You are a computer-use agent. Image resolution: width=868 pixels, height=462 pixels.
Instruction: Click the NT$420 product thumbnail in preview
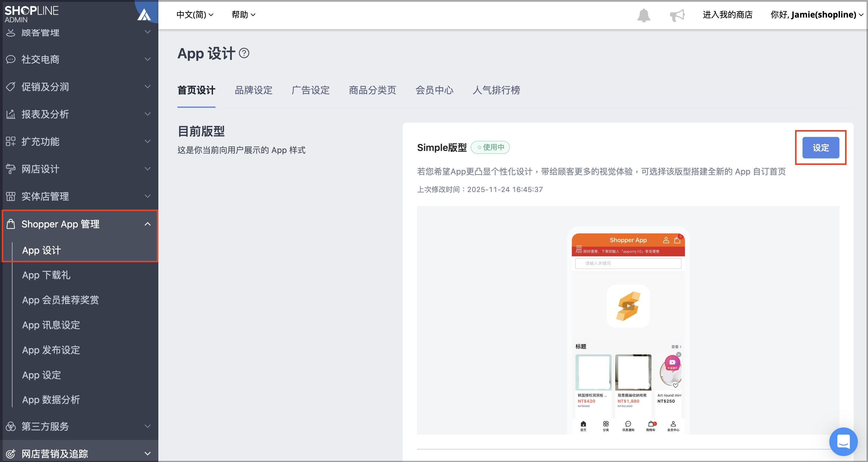click(593, 372)
